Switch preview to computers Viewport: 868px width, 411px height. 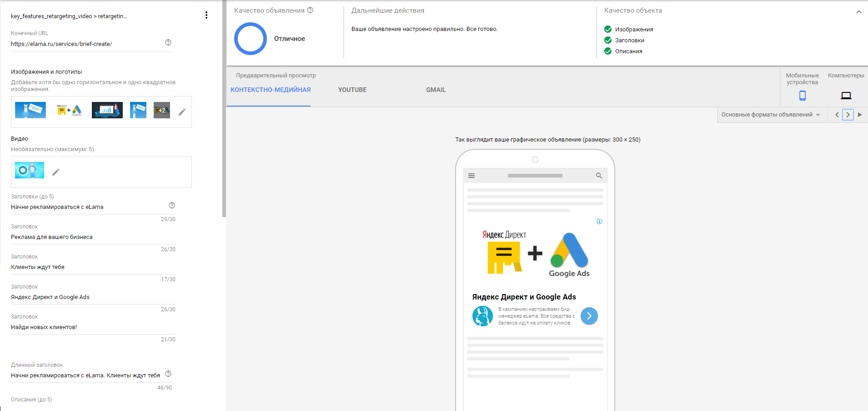846,95
